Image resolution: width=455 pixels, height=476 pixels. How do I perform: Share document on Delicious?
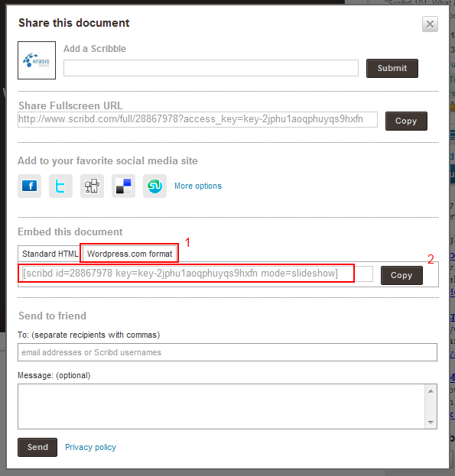coord(123,186)
